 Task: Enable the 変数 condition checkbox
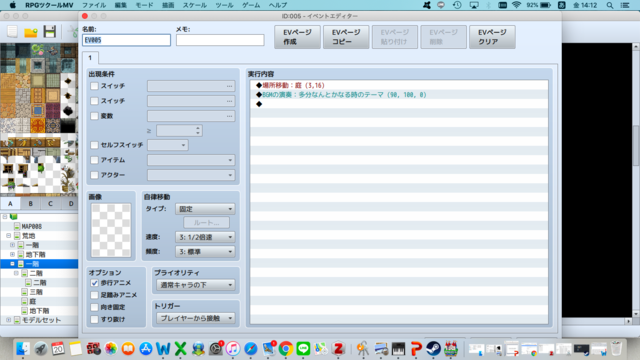[94, 116]
